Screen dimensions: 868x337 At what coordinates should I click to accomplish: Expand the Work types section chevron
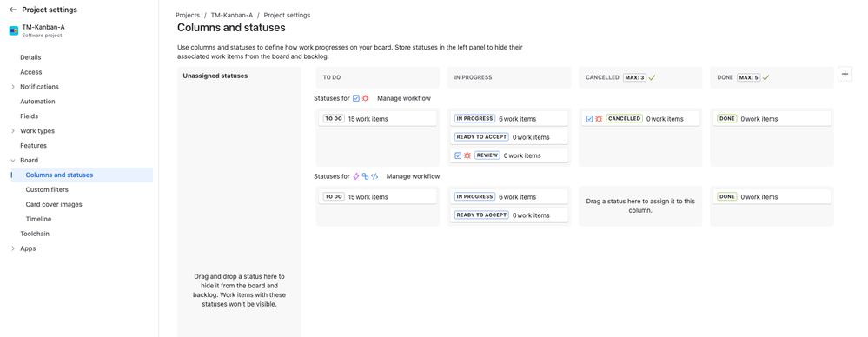coord(13,131)
